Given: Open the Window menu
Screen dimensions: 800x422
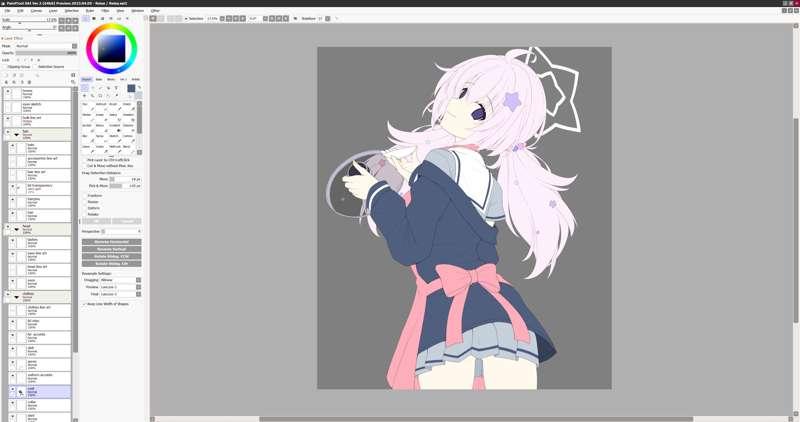Looking at the screenshot, I should click(x=138, y=10).
